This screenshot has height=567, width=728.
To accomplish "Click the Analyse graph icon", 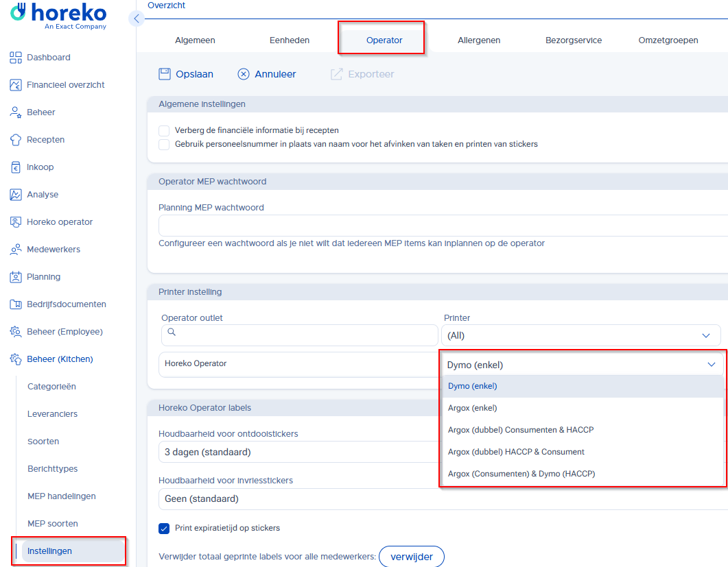I will coord(16,195).
